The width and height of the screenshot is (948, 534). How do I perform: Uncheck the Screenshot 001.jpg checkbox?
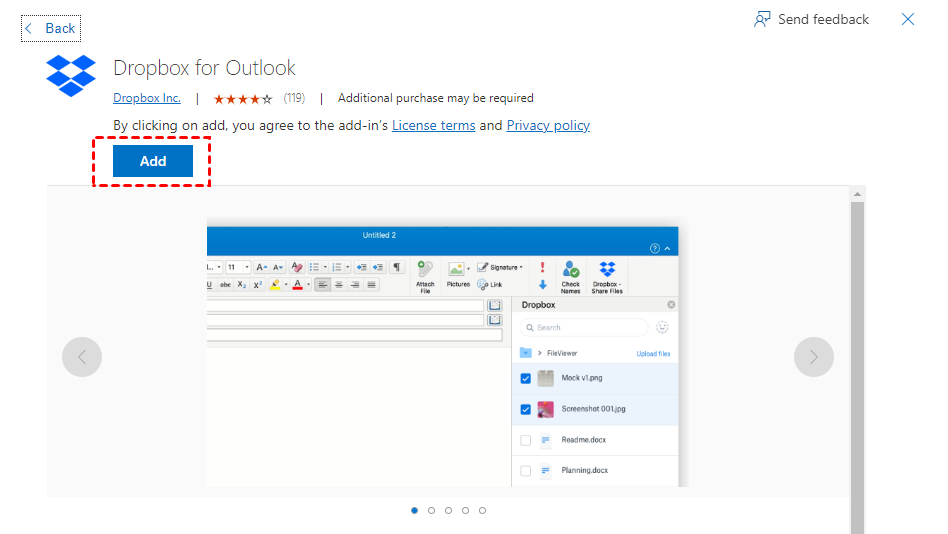(525, 409)
